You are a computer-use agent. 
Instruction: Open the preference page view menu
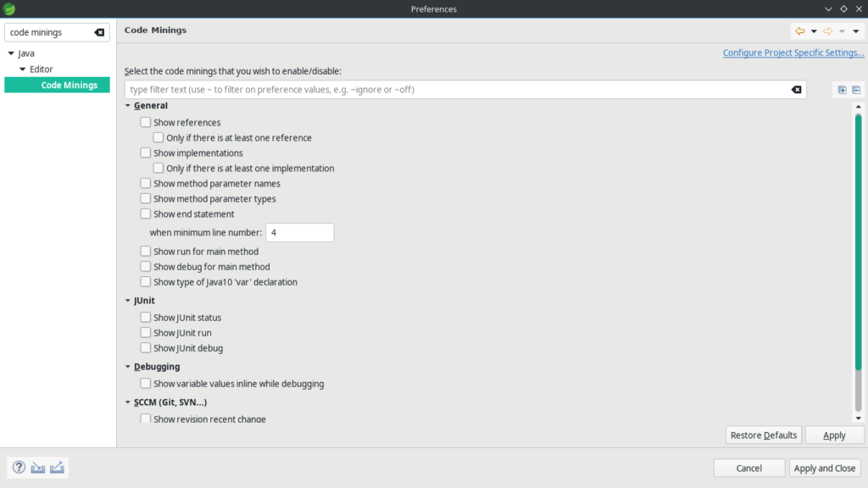[x=856, y=31]
